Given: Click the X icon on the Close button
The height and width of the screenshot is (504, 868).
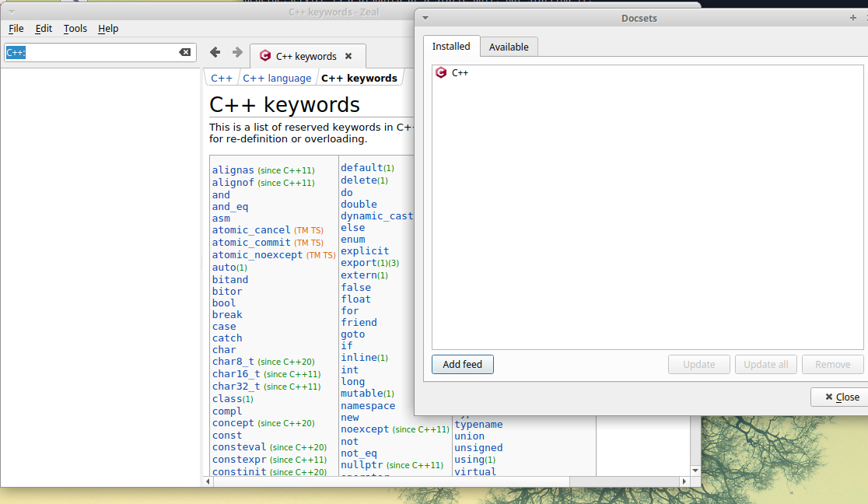Looking at the screenshot, I should [827, 397].
